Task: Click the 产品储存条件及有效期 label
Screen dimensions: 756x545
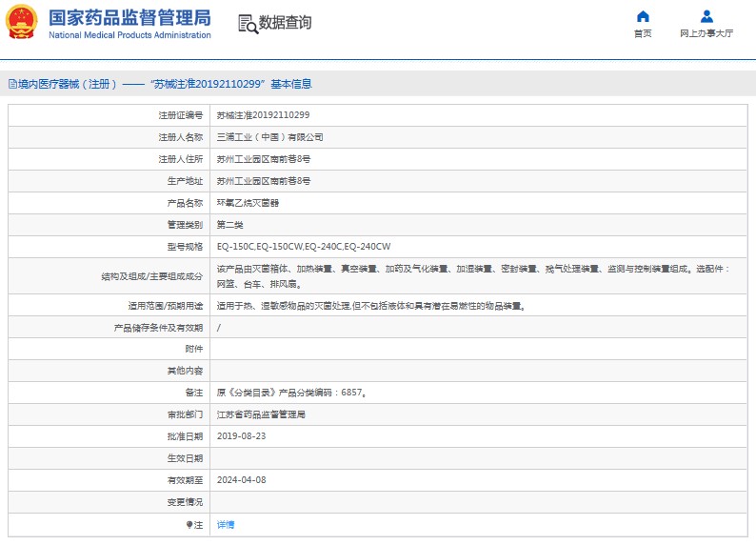Action: tap(159, 328)
